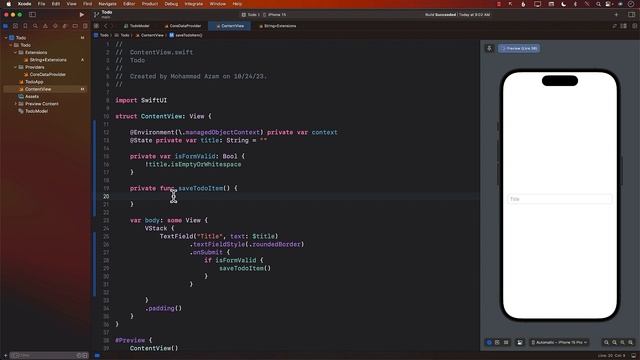
Task: Open Automatic iPhone 15 Pro device dropdown
Action: 559,342
